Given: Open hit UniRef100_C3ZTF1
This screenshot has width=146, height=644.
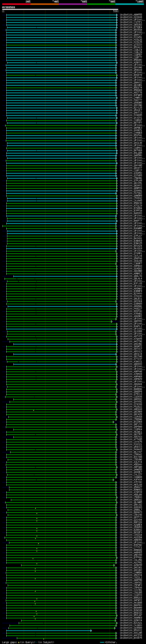Looking at the screenshot, I should 131,22.
